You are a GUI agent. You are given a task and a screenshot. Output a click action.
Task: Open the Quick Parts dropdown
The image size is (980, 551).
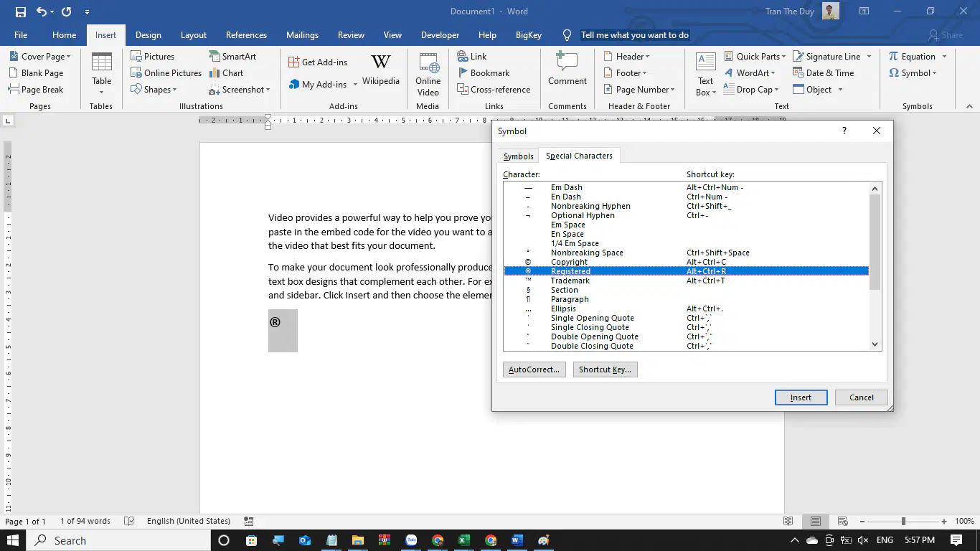click(754, 57)
